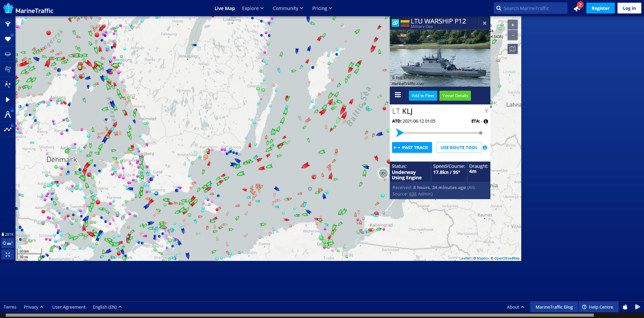Open the User Agreement link
Image resolution: width=644 pixels, height=318 pixels.
click(x=69, y=307)
